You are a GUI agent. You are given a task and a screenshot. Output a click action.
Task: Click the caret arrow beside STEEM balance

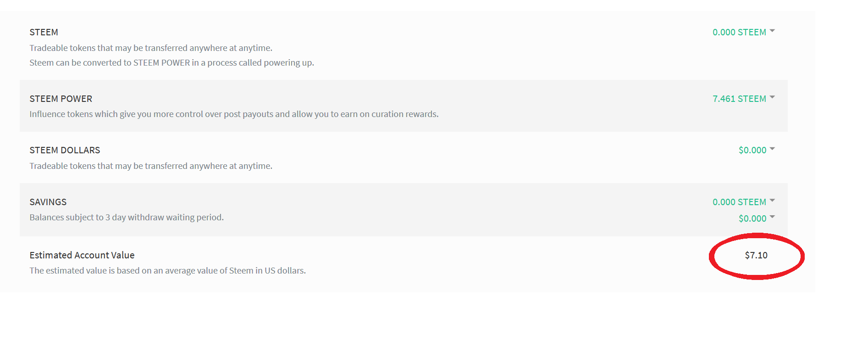pyautogui.click(x=772, y=31)
